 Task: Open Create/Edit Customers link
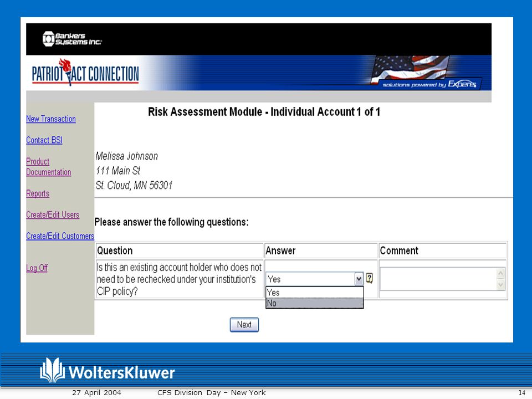60,236
